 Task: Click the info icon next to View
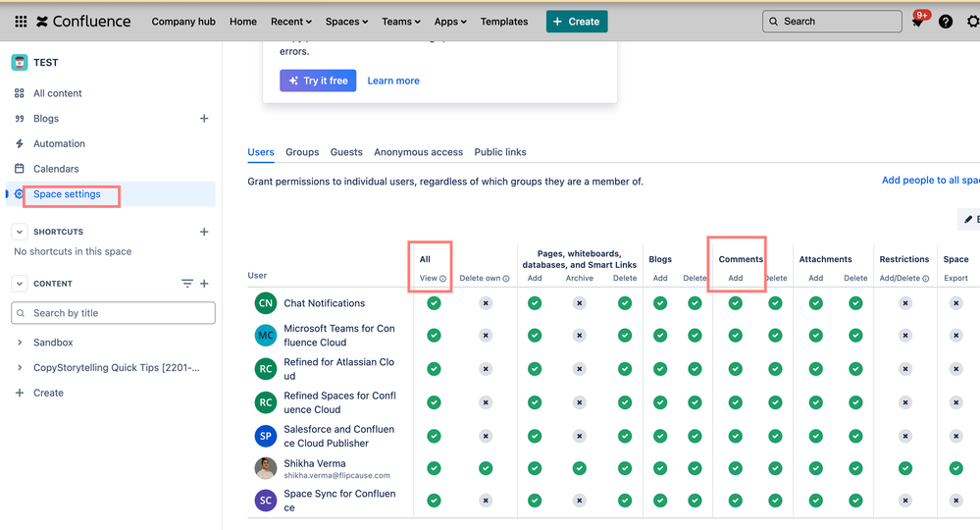click(442, 279)
